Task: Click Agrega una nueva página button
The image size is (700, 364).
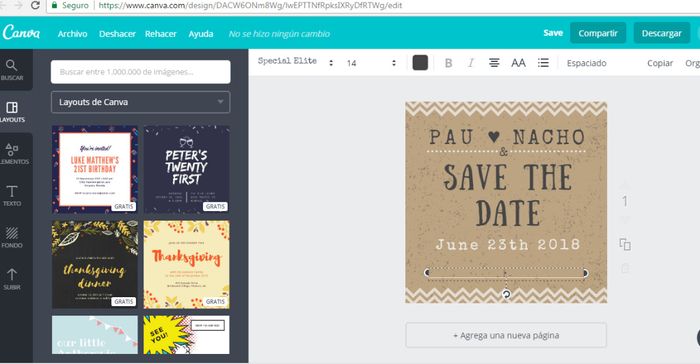Action: tap(506, 335)
